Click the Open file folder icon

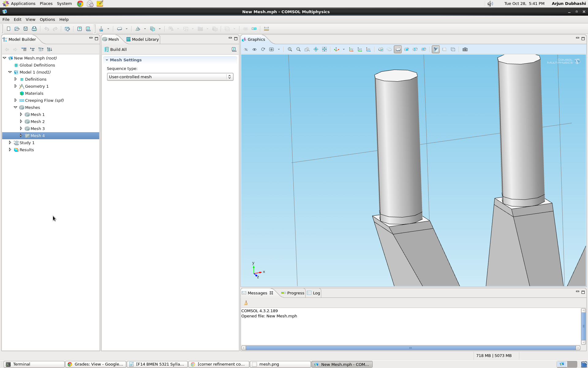coord(17,29)
